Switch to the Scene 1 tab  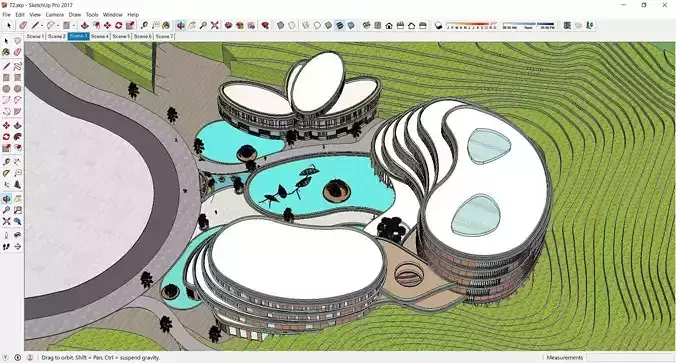click(35, 36)
